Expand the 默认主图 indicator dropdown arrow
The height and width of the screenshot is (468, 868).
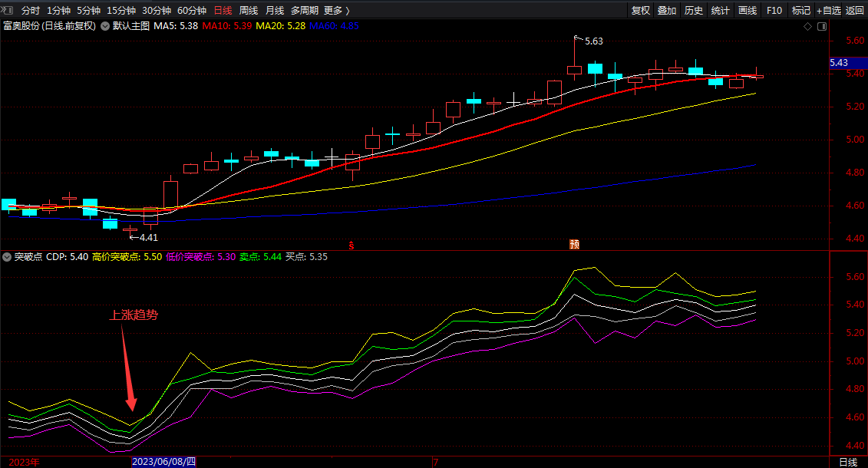coord(104,26)
